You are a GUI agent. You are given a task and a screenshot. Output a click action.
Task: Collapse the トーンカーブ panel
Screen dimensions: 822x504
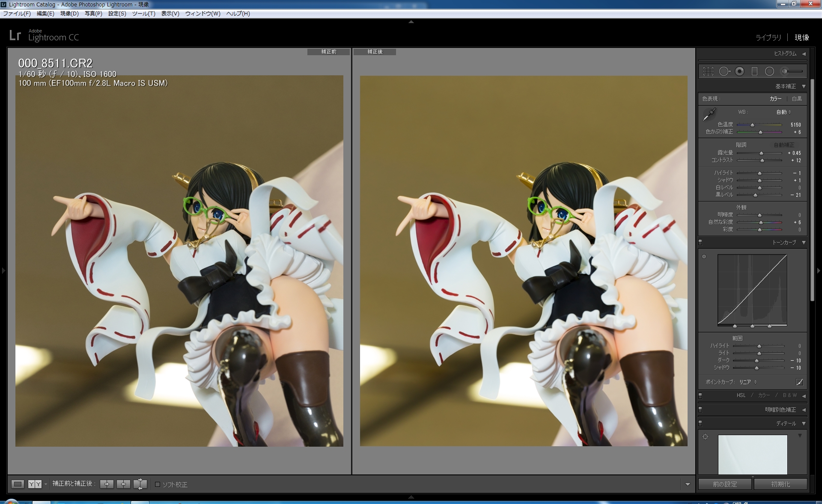(x=804, y=243)
